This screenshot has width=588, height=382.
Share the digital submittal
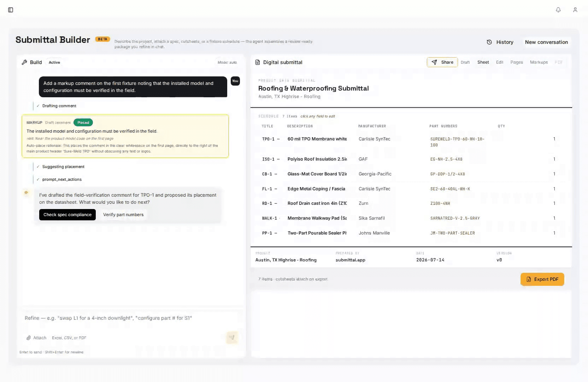click(x=442, y=62)
